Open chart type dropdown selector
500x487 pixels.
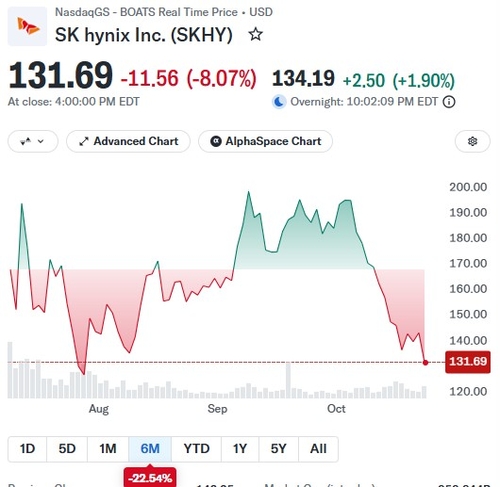[33, 141]
